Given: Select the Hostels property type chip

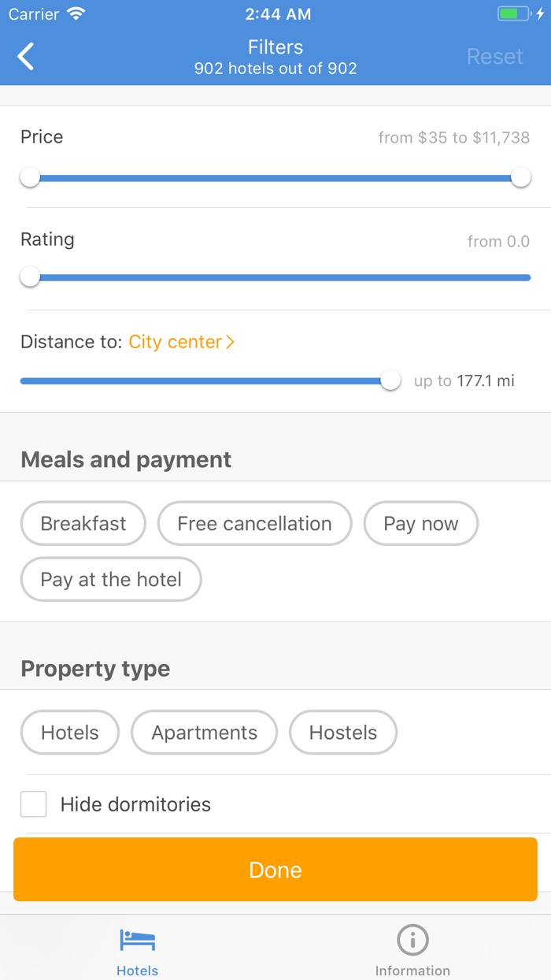Looking at the screenshot, I should click(x=343, y=733).
